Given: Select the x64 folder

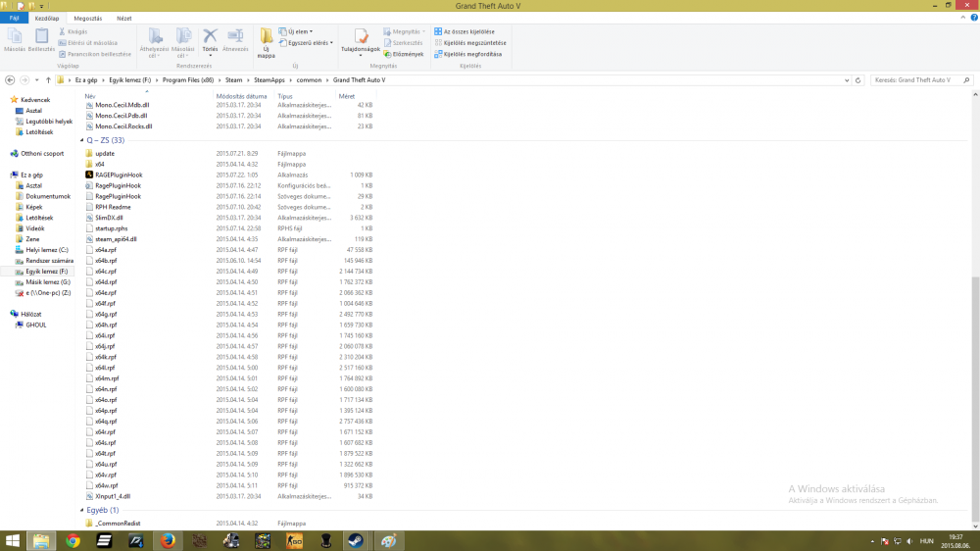Looking at the screenshot, I should [100, 164].
